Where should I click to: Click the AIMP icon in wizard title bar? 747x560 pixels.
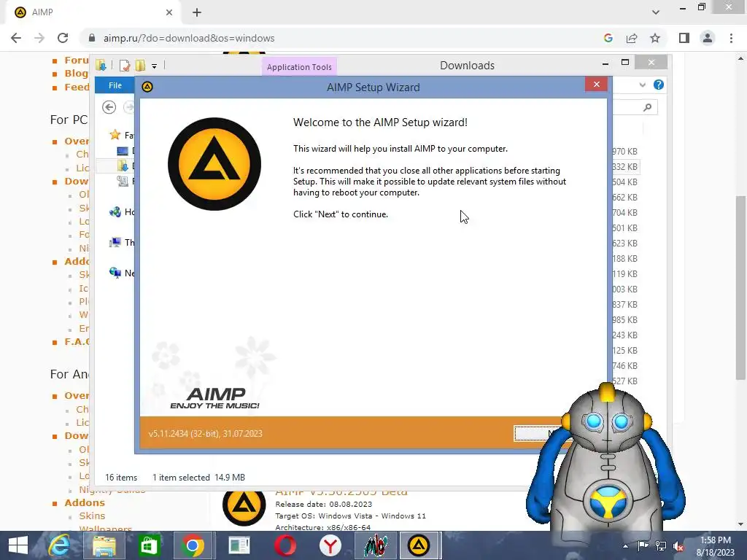coord(147,87)
